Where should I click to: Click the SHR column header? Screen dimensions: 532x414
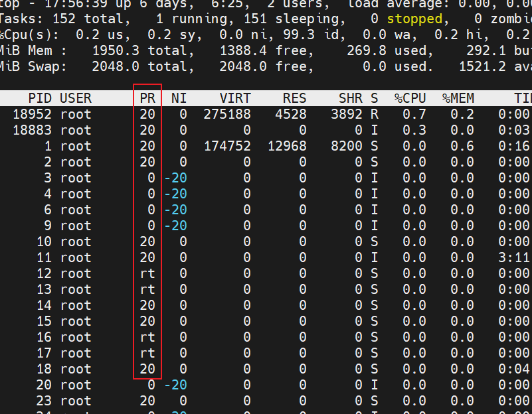(x=351, y=98)
